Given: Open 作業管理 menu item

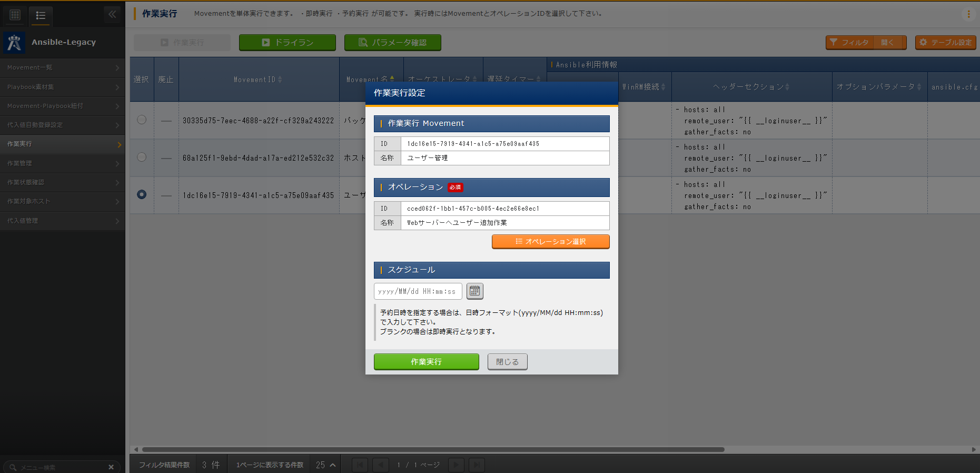Looking at the screenshot, I should pos(62,163).
